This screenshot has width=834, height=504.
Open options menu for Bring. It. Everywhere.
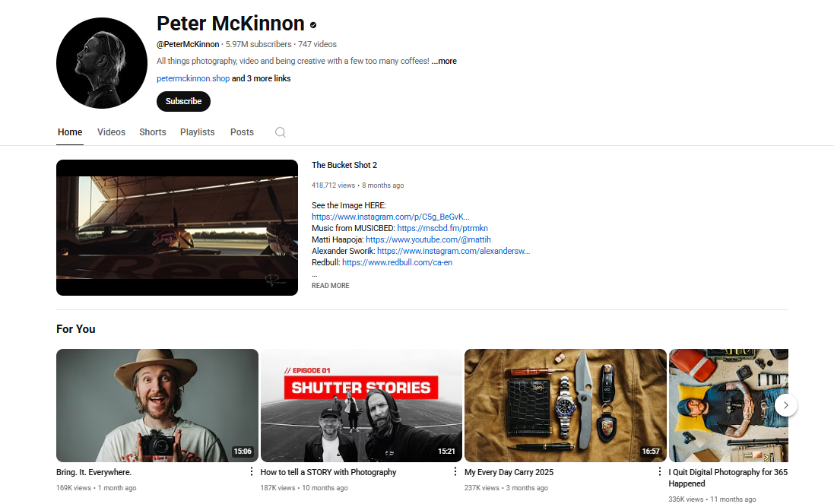(251, 471)
